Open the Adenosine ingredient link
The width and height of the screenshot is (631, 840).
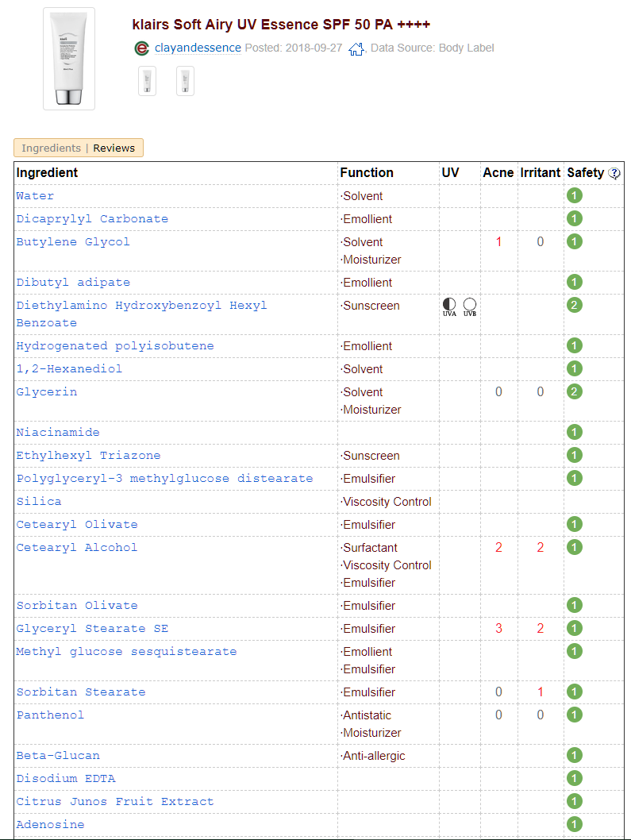50,825
